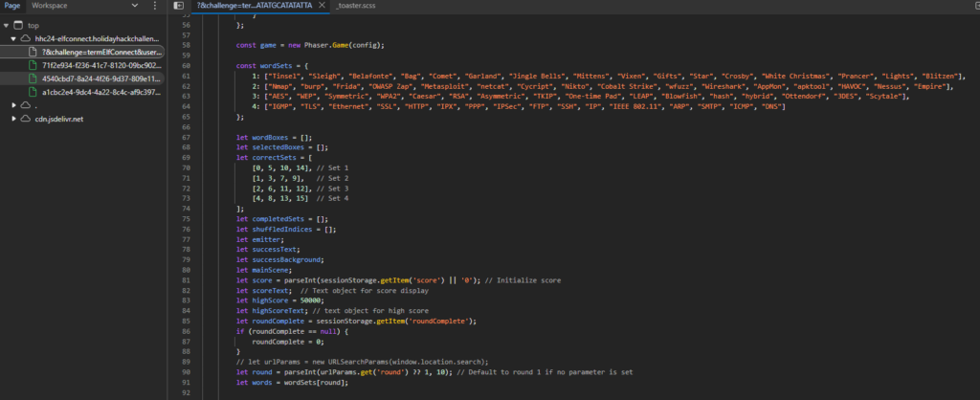
Task: Click the wordSets identifier on line 60
Action: (276, 66)
